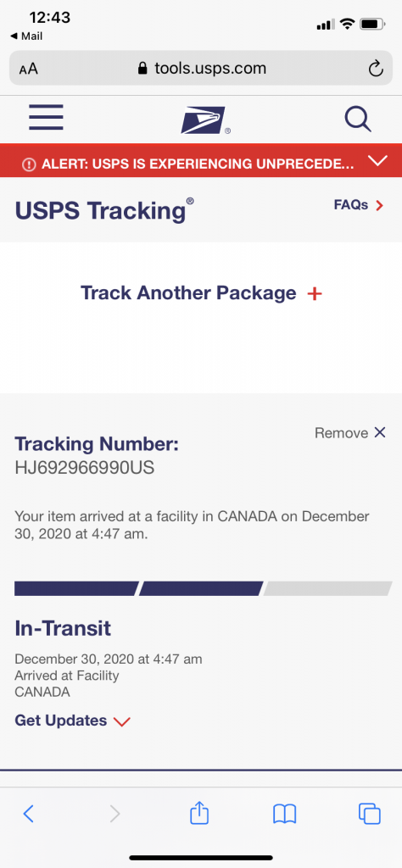Tap the ALERT banner text
The image size is (402, 868).
198,164
